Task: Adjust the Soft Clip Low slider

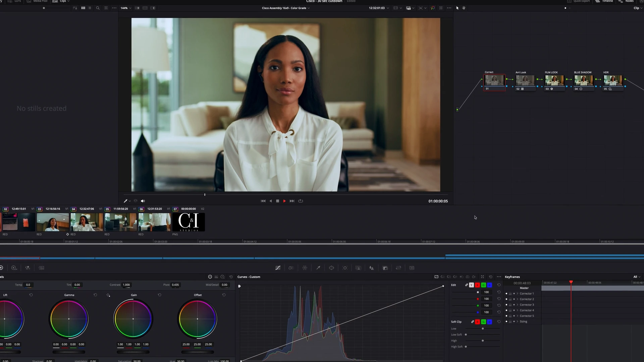Action: 483,329
